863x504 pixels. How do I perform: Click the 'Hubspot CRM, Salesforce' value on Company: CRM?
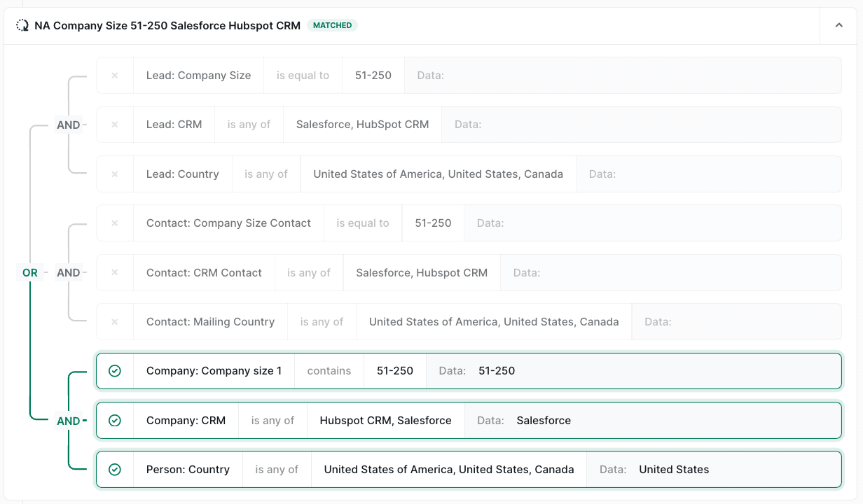[386, 421]
